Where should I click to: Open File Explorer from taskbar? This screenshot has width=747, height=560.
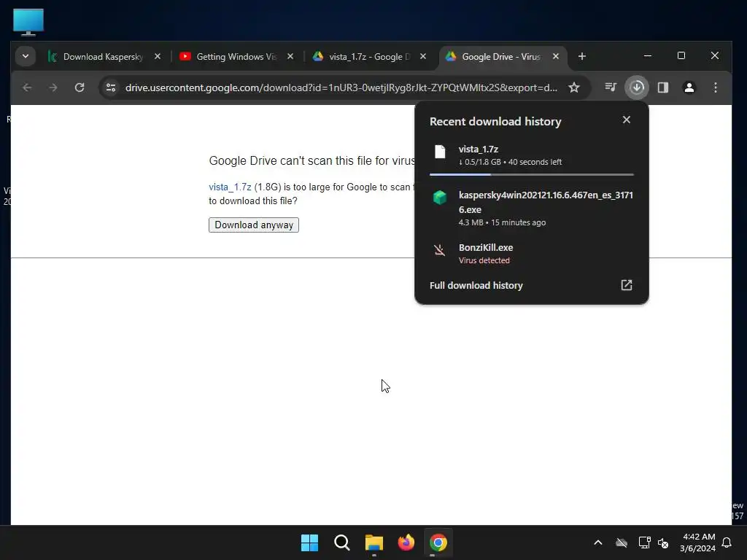(x=374, y=542)
